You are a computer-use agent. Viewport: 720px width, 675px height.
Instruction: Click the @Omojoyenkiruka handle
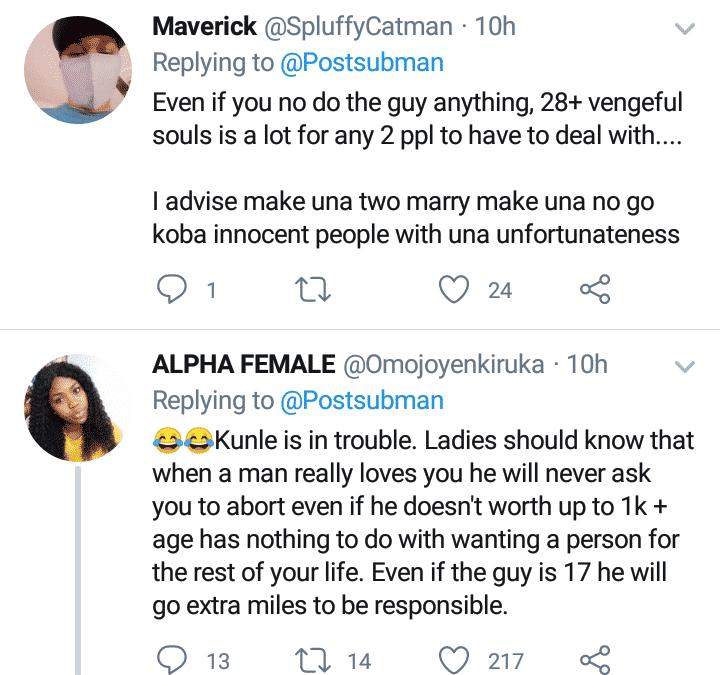(x=447, y=365)
